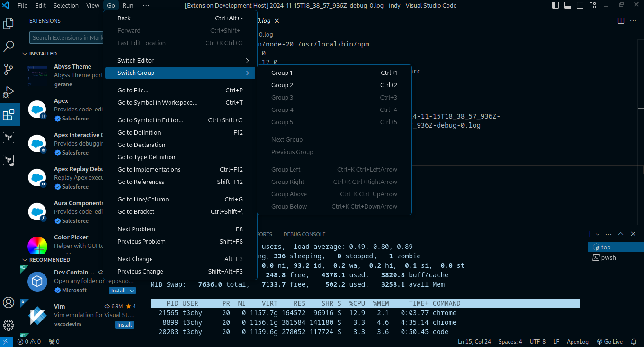Select Group 1 in Switch Group submenu
The image size is (644, 347).
[x=334, y=73]
